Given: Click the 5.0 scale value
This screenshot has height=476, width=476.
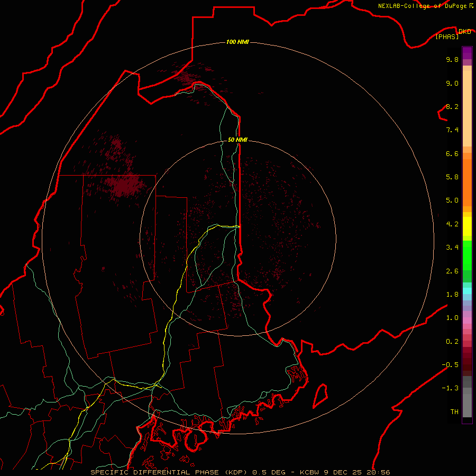Looking at the screenshot, I should (452, 200).
